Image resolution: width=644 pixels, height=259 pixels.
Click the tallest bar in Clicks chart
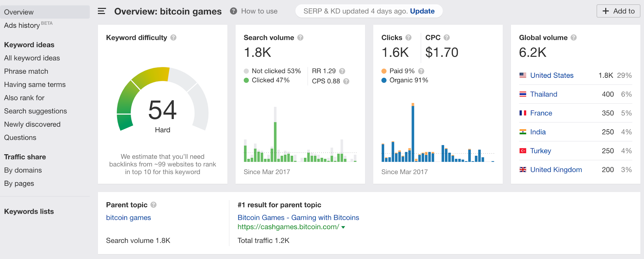tap(413, 133)
